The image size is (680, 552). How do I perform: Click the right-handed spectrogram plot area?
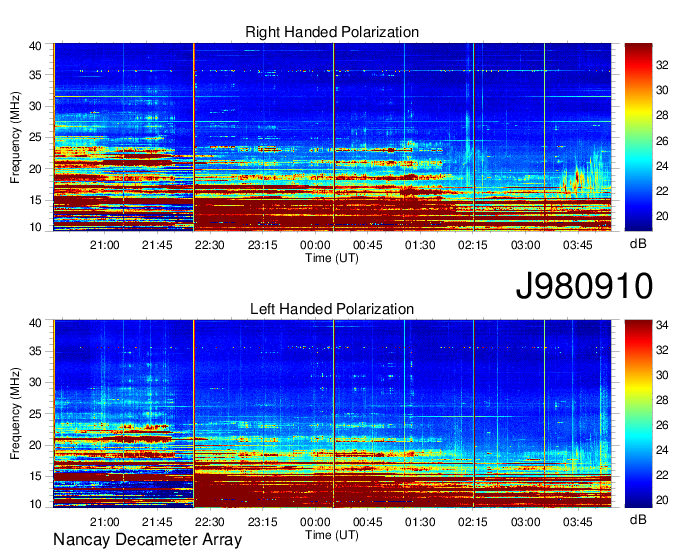click(x=332, y=137)
